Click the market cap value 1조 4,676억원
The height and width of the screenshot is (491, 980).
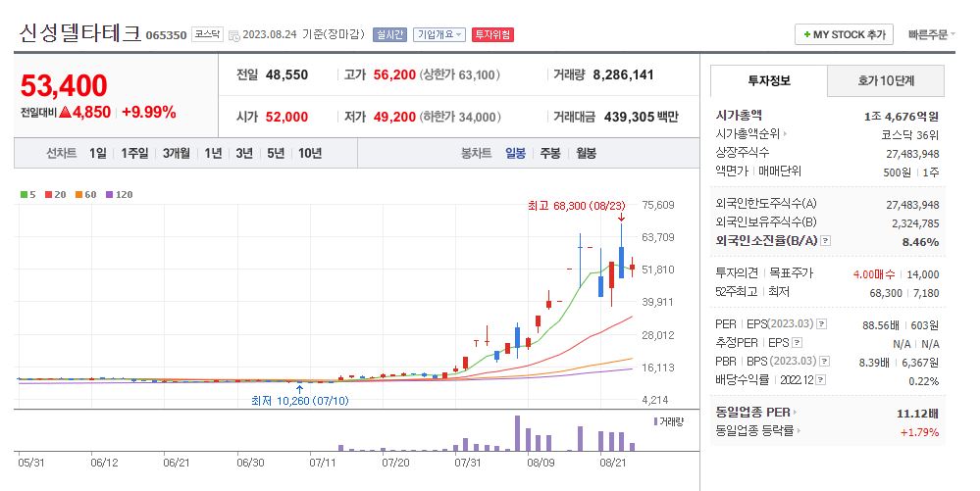pos(902,117)
